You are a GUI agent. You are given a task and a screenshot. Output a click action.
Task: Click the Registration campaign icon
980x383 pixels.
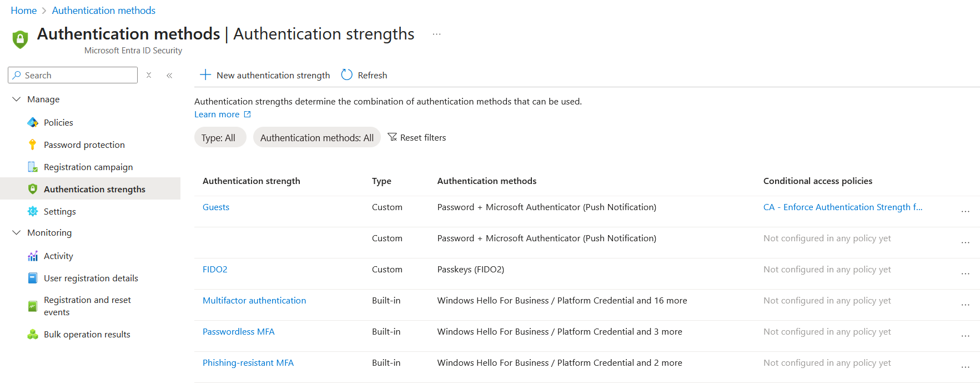click(33, 167)
